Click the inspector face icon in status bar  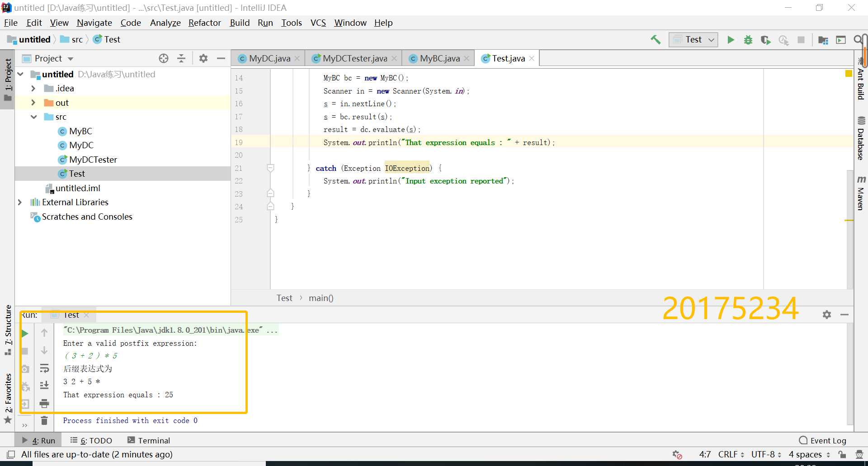click(x=859, y=454)
